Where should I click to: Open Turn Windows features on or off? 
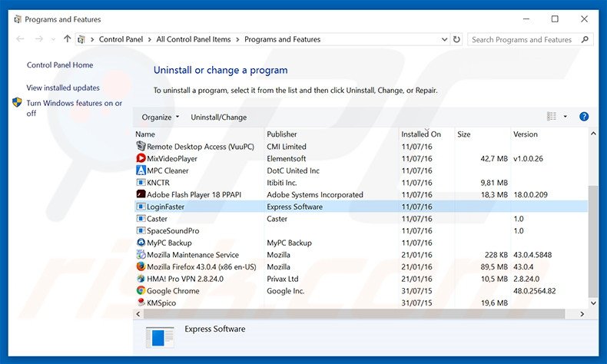(x=74, y=108)
